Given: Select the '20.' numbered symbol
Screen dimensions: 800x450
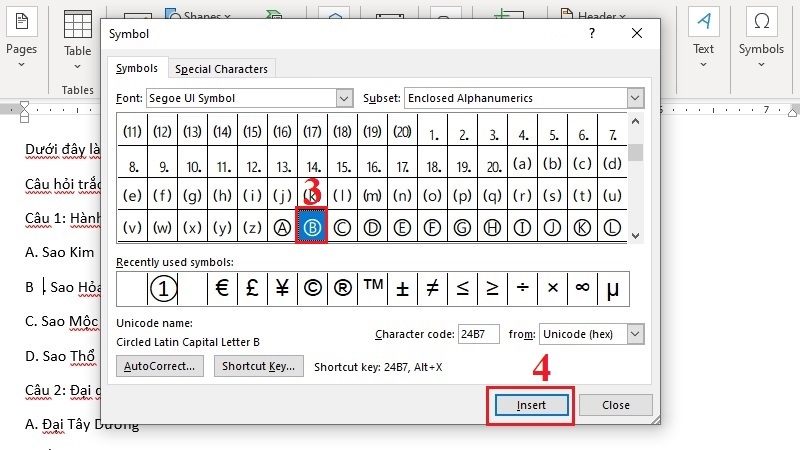Looking at the screenshot, I should pos(492,163).
